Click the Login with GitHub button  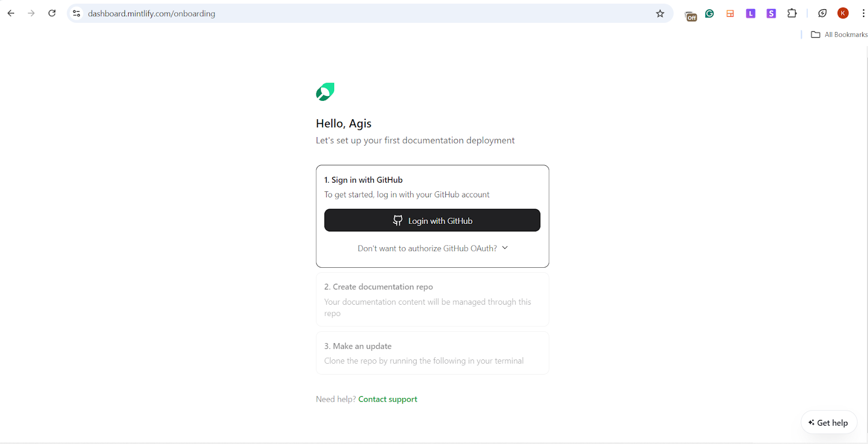click(432, 220)
